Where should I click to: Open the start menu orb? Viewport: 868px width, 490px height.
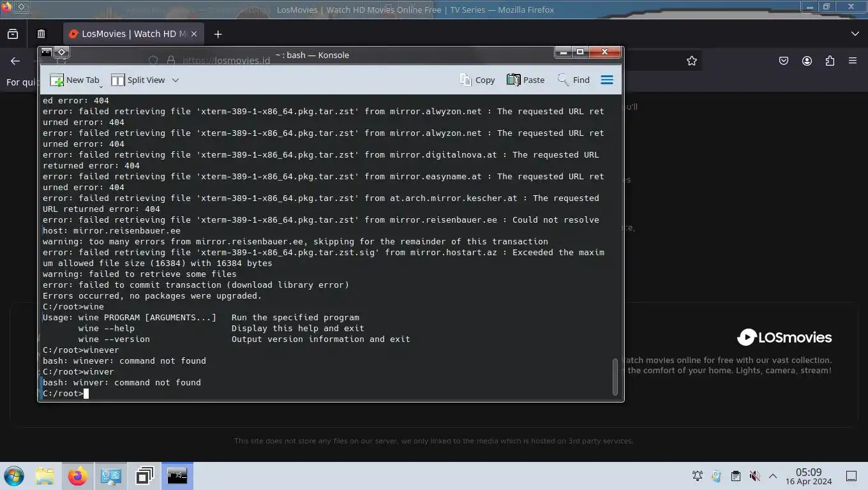click(x=14, y=476)
